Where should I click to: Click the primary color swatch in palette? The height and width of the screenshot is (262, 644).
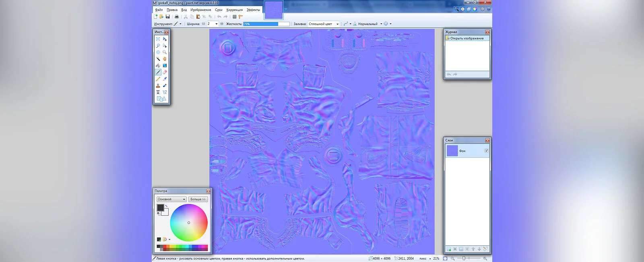pyautogui.click(x=160, y=208)
